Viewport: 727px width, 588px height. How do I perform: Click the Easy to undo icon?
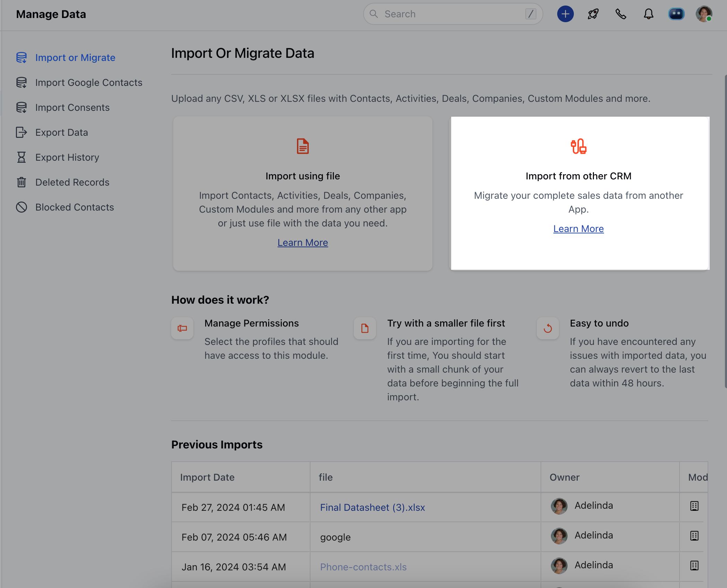tap(548, 328)
